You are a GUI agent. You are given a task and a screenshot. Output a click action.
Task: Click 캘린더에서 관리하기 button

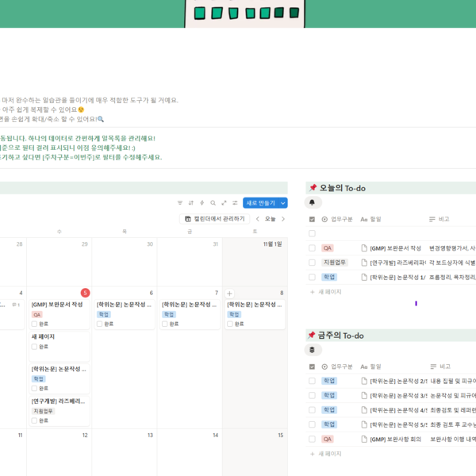[x=215, y=219]
